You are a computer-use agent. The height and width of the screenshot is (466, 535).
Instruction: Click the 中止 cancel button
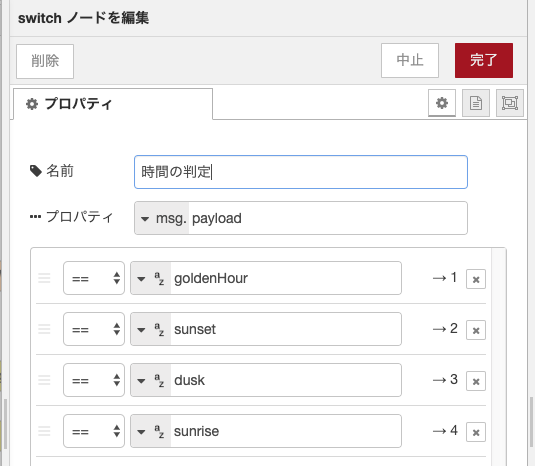click(410, 60)
